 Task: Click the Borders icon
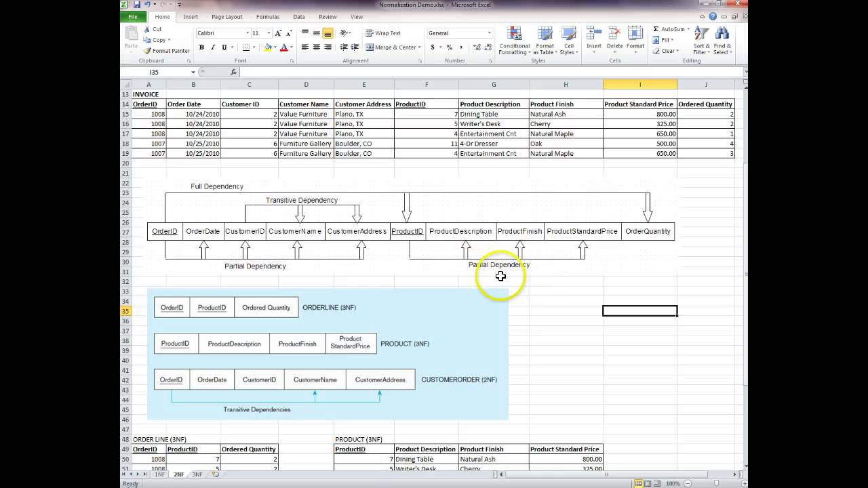[245, 47]
